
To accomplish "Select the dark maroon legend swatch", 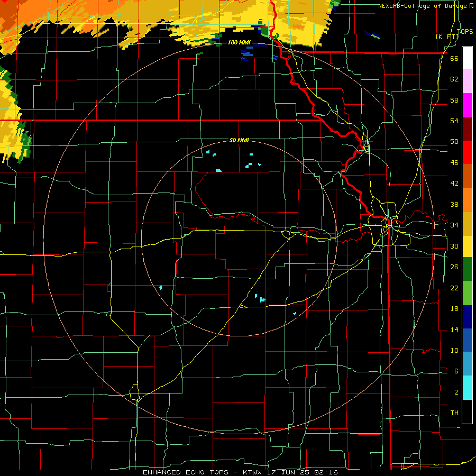I will [467, 129].
